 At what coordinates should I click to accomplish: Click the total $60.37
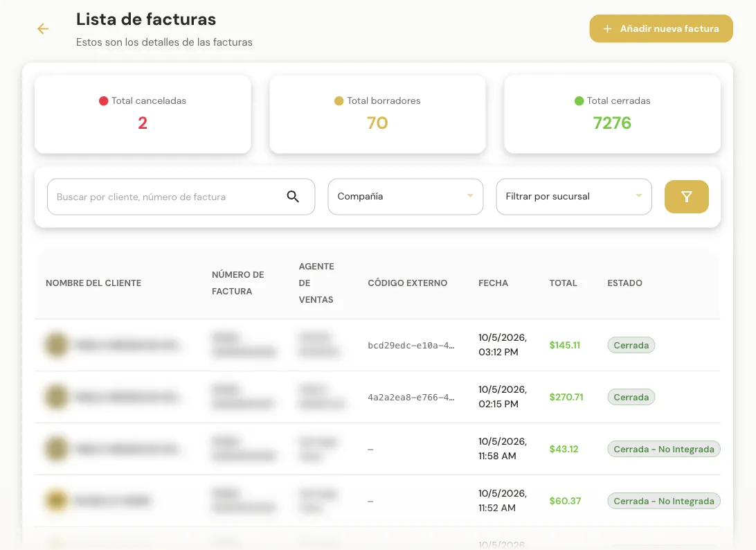click(x=565, y=502)
